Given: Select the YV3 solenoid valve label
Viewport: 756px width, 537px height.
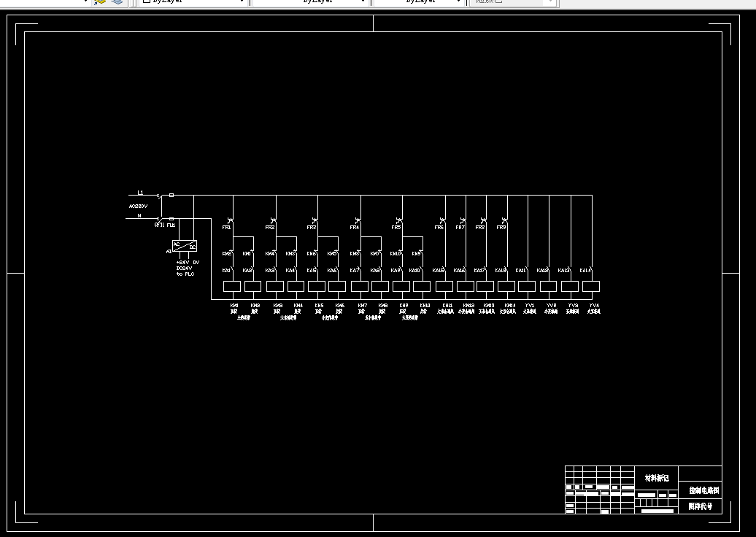Looking at the screenshot, I should (x=573, y=306).
